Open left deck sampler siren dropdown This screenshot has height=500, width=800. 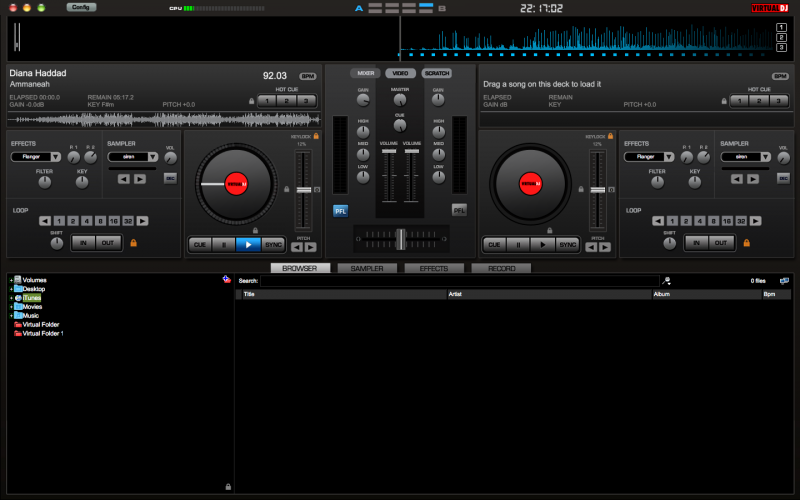click(153, 157)
